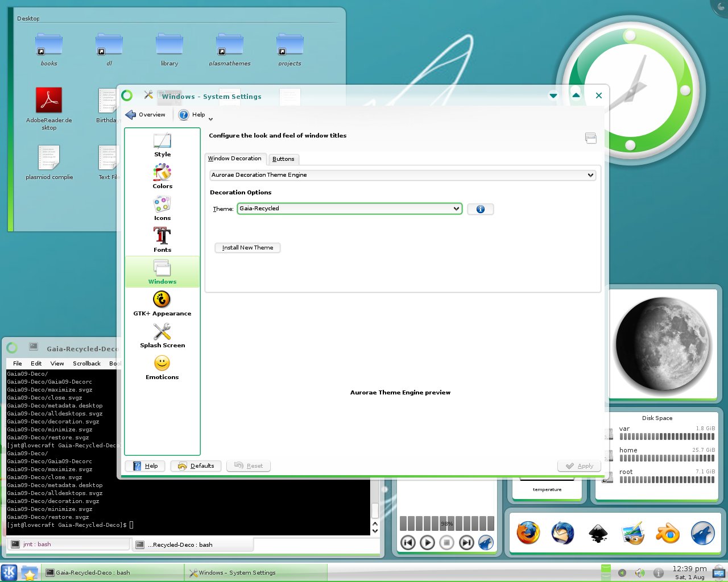
Task: Switch to the Window Decoration tab
Action: click(235, 159)
